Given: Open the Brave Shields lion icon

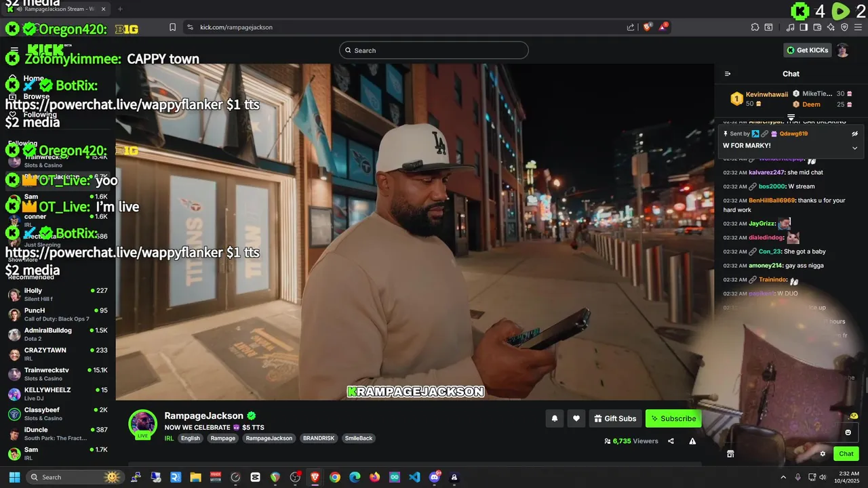Looking at the screenshot, I should point(648,27).
